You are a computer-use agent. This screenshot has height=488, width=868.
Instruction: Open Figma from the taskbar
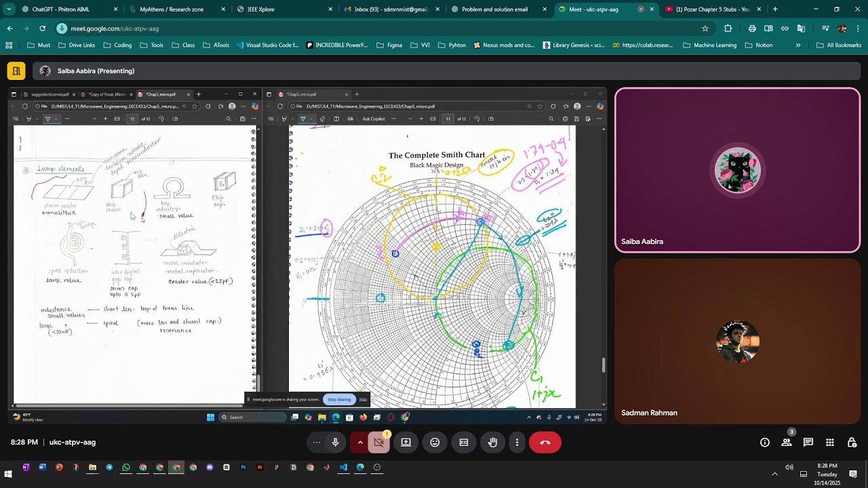[x=277, y=467]
